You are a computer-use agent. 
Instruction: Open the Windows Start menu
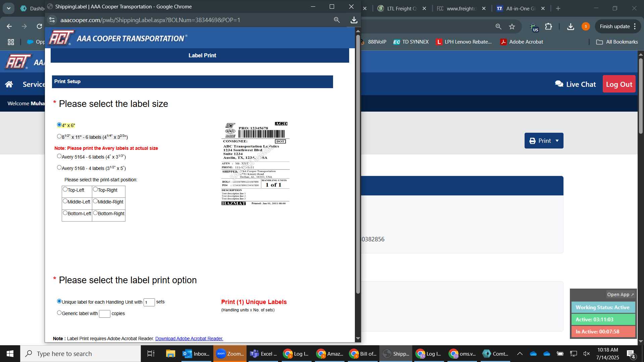pos(10,354)
